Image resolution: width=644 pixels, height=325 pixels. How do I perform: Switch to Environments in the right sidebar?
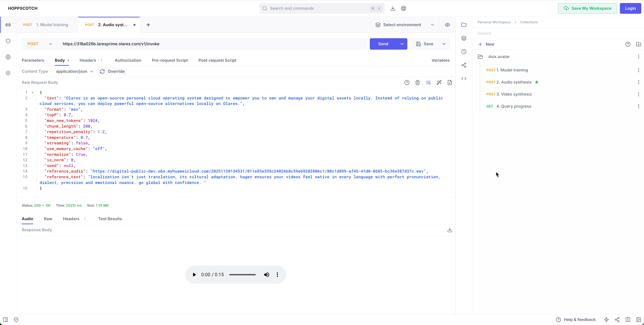[464, 38]
